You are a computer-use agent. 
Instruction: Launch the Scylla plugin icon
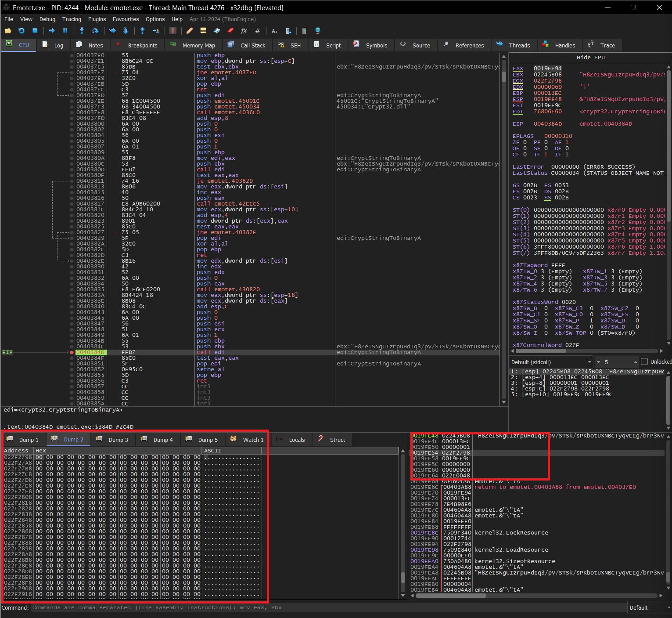point(173,31)
